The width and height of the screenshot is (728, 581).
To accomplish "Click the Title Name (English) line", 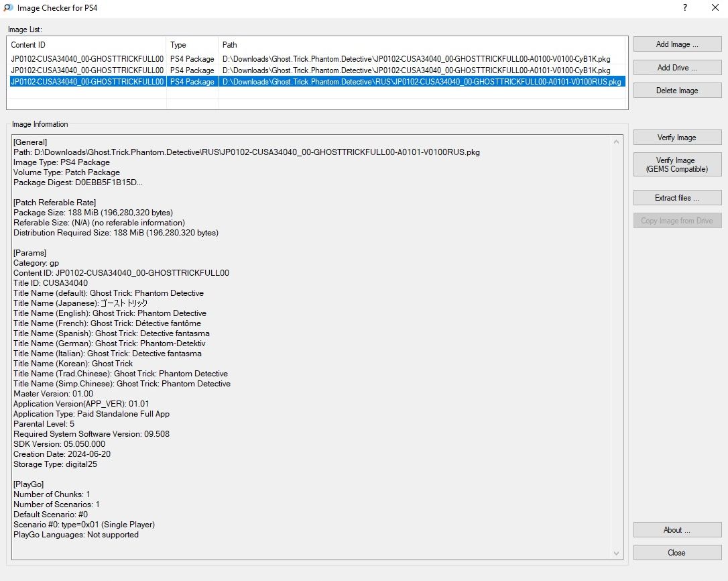I will pos(110,313).
